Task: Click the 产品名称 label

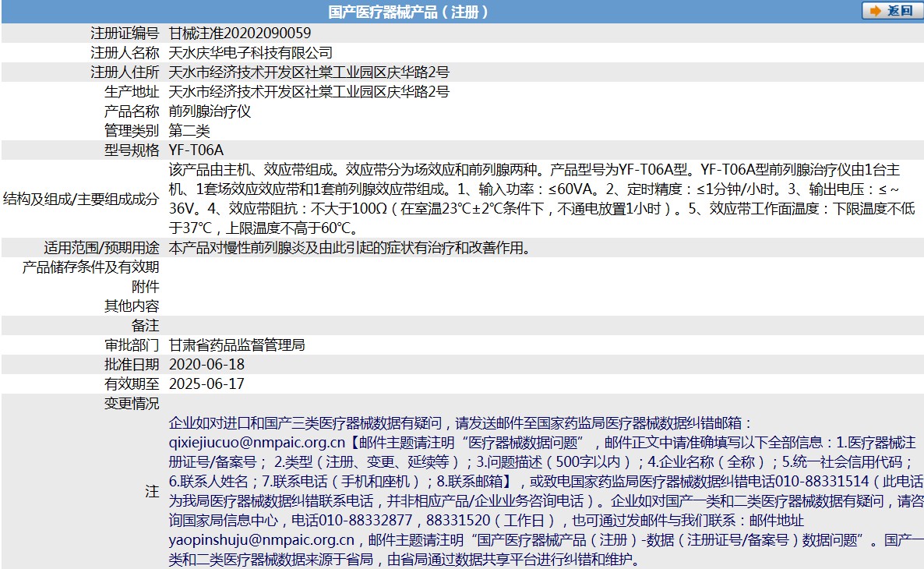Action: point(132,111)
